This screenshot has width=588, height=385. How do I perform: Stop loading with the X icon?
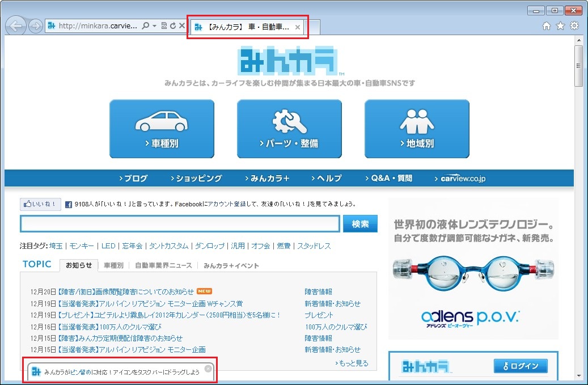182,26
